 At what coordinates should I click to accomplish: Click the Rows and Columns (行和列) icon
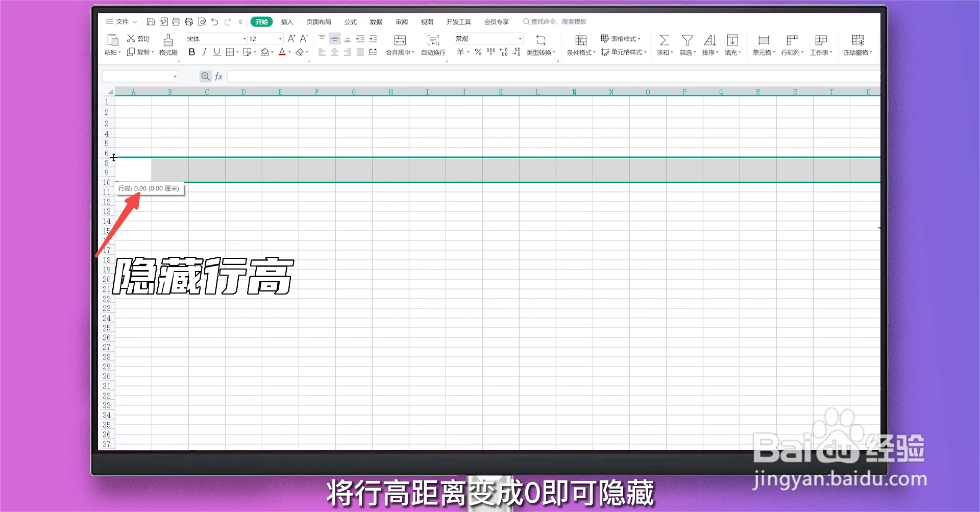[792, 40]
